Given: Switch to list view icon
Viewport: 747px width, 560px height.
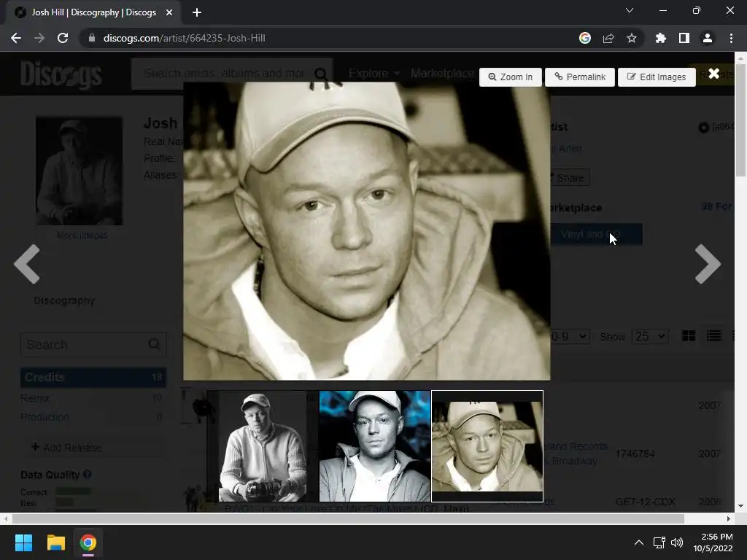Looking at the screenshot, I should pyautogui.click(x=713, y=335).
